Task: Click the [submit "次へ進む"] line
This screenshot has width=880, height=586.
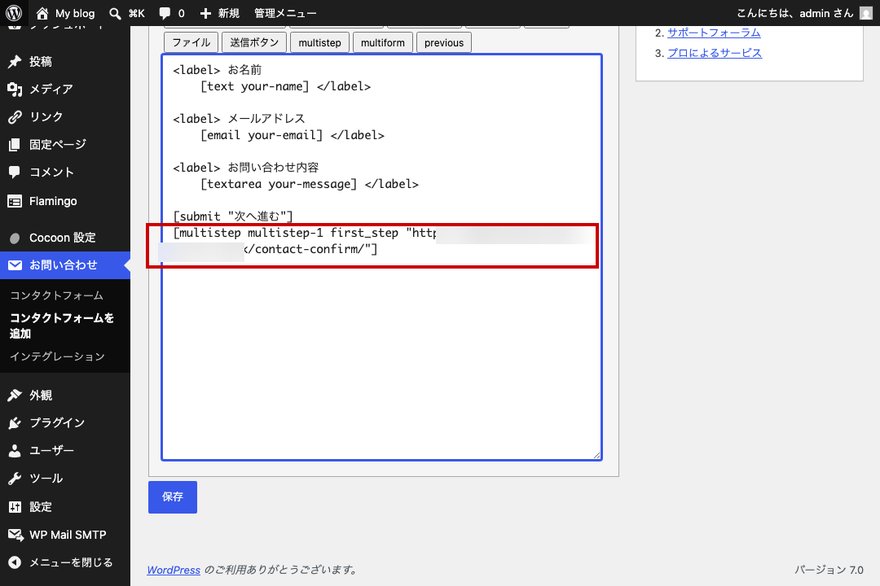Action: coord(233,216)
